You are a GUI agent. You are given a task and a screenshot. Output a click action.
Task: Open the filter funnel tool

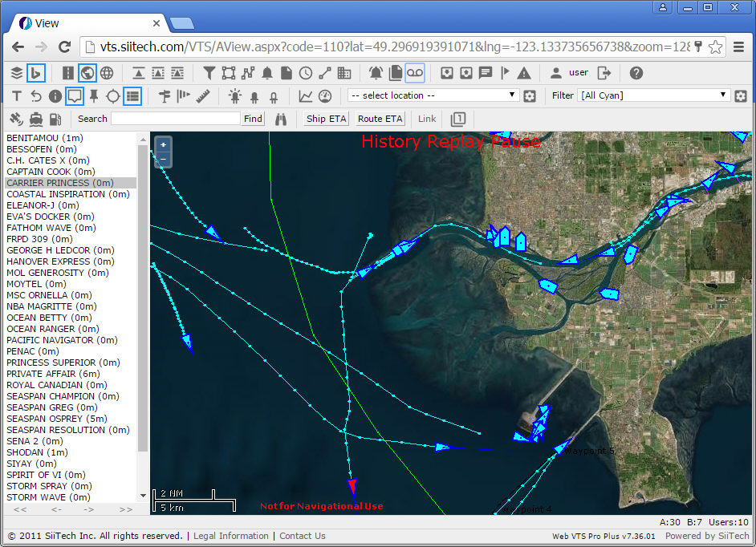[x=209, y=73]
